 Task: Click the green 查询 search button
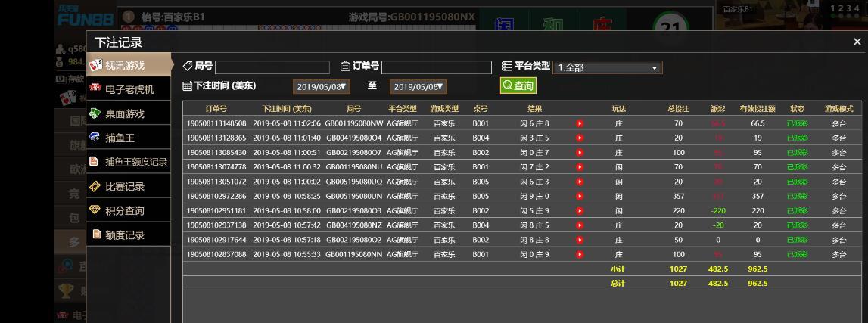[x=518, y=86]
